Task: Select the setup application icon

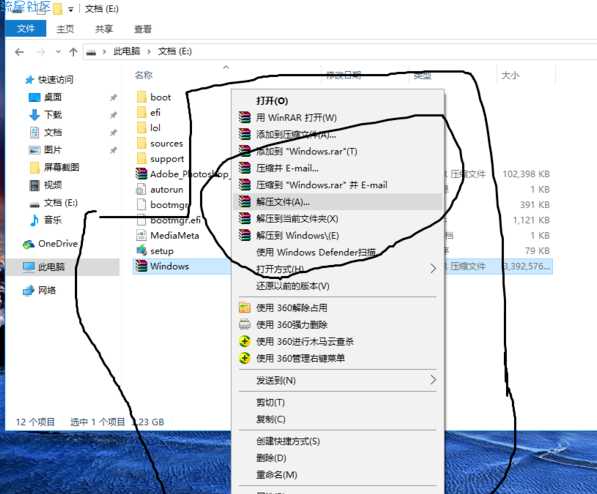Action: coord(141,251)
